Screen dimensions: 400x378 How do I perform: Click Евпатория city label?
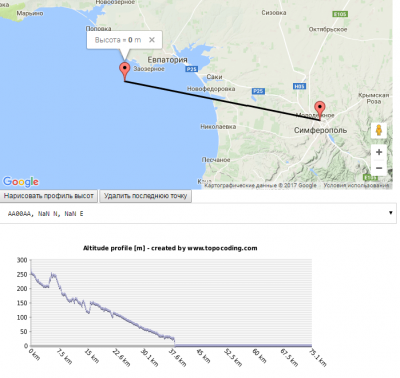167,60
